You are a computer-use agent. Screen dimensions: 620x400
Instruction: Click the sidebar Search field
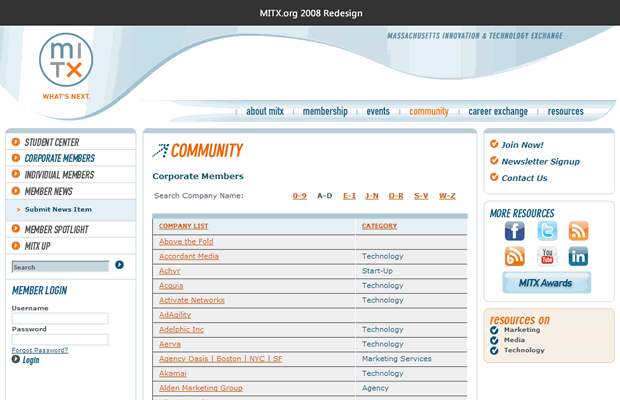60,267
